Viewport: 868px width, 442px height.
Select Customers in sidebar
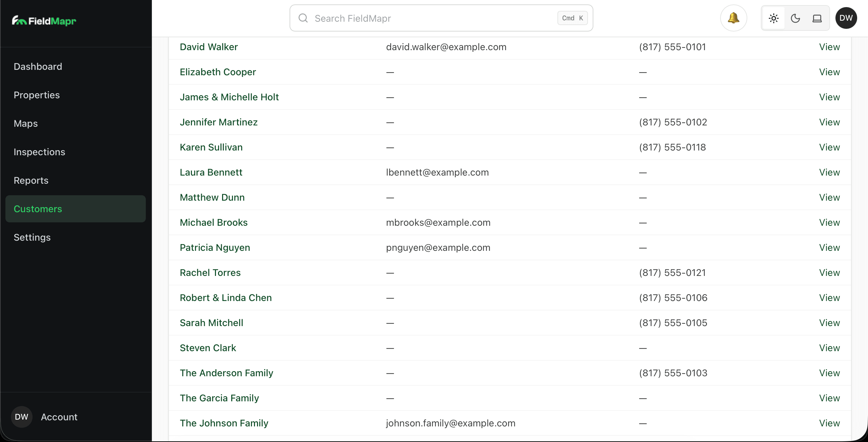pyautogui.click(x=76, y=209)
